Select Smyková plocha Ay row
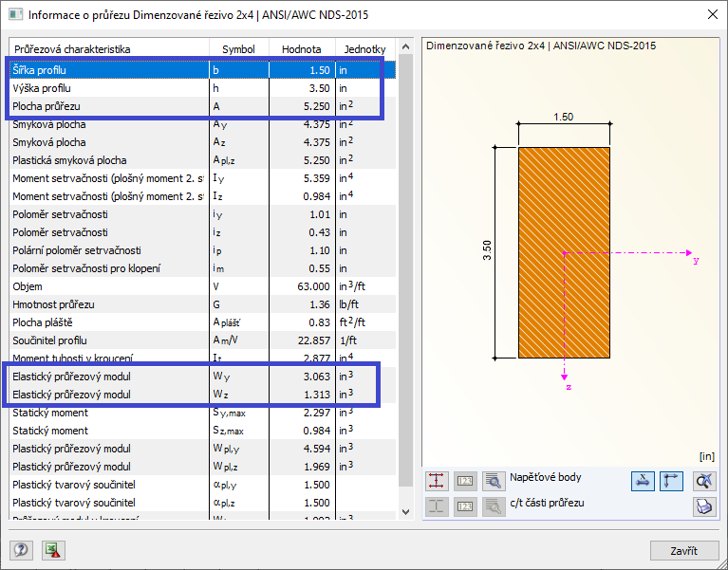Screen dimensions: 728x570 (x=202, y=124)
